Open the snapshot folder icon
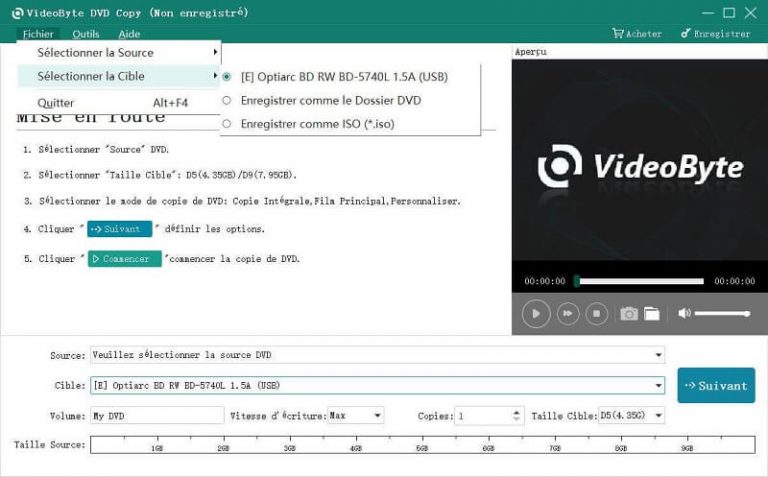Image resolution: width=768 pixels, height=477 pixels. 652,313
